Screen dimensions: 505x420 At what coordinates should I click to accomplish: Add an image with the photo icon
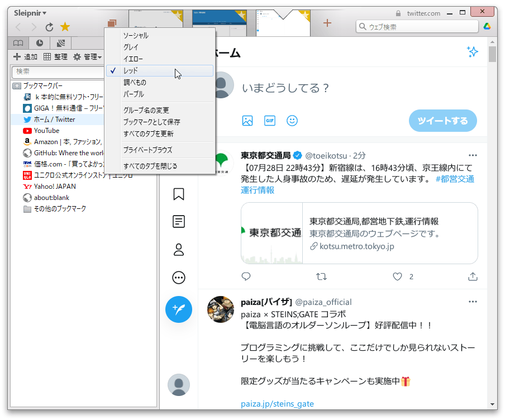[247, 121]
